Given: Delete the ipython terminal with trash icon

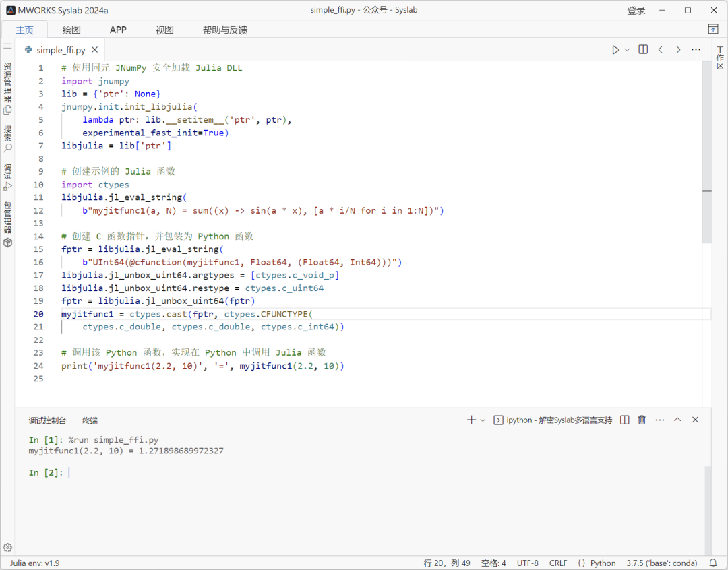Looking at the screenshot, I should (641, 420).
